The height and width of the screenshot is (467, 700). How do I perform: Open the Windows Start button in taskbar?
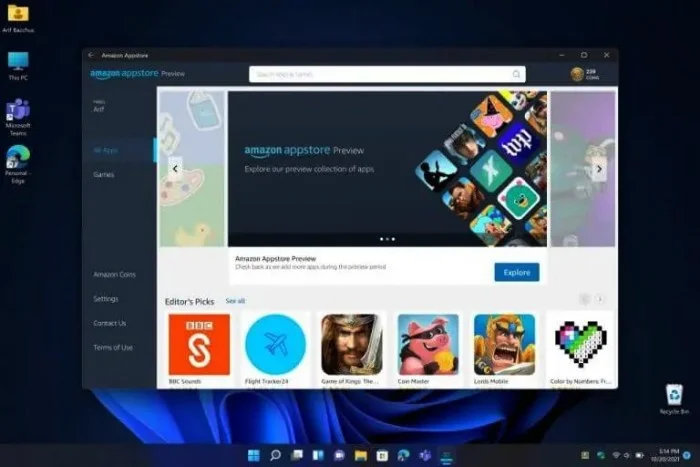click(x=254, y=455)
